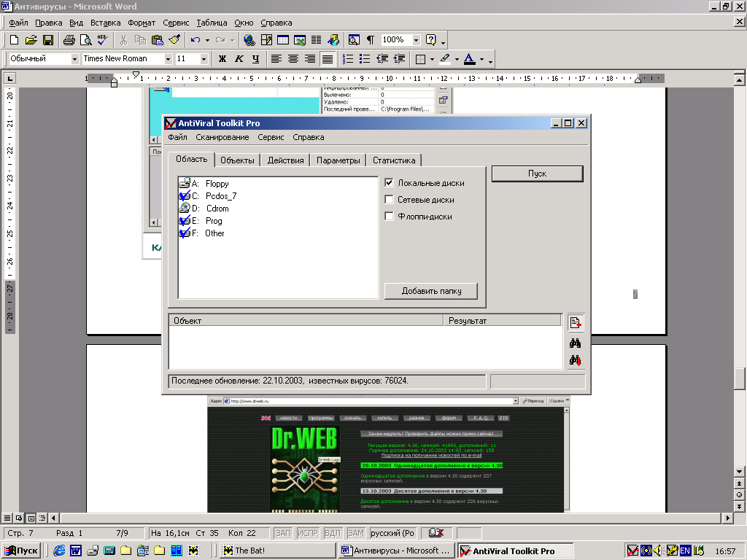
Task: Justify the paragraph text
Action: click(327, 59)
